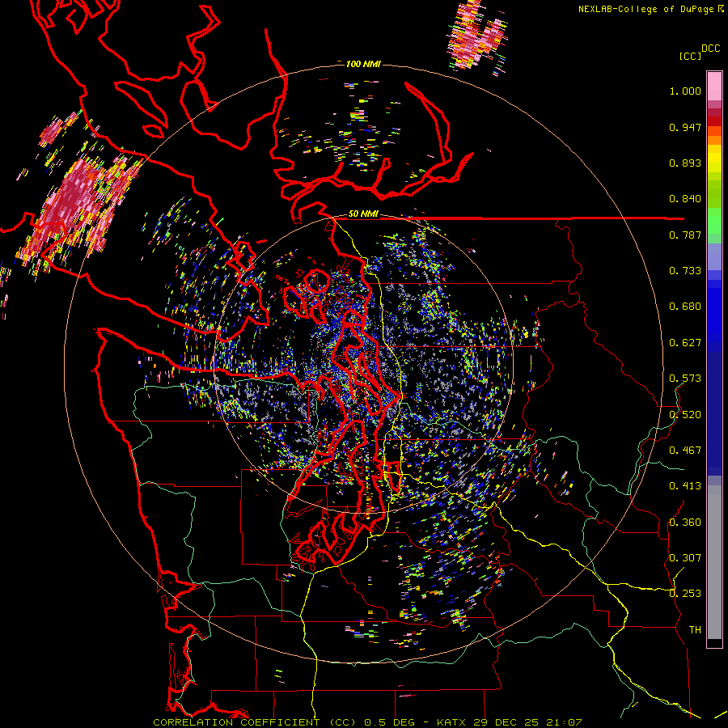Select the 0.307 scale value

685,558
